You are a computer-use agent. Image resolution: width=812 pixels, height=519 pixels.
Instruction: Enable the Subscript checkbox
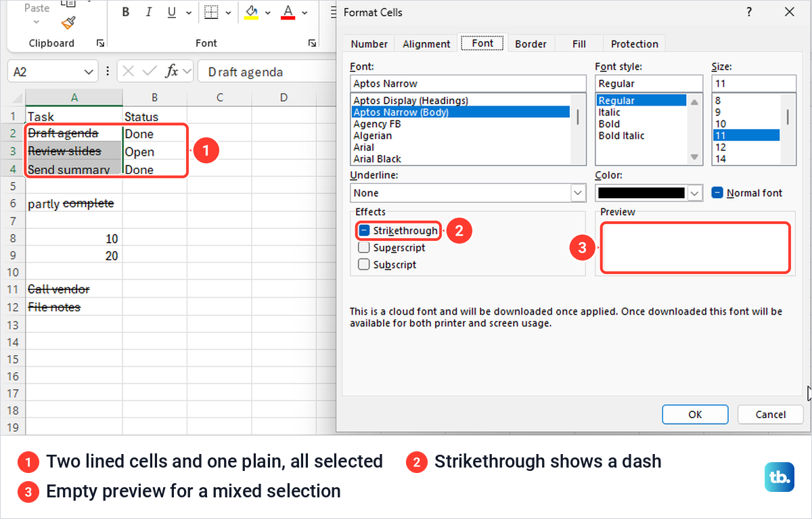pyautogui.click(x=364, y=265)
